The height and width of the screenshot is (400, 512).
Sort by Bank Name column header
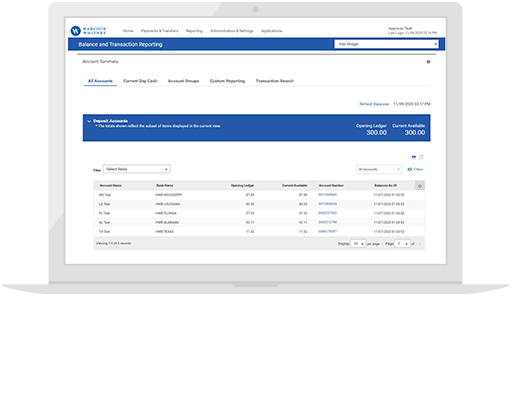pos(165,185)
